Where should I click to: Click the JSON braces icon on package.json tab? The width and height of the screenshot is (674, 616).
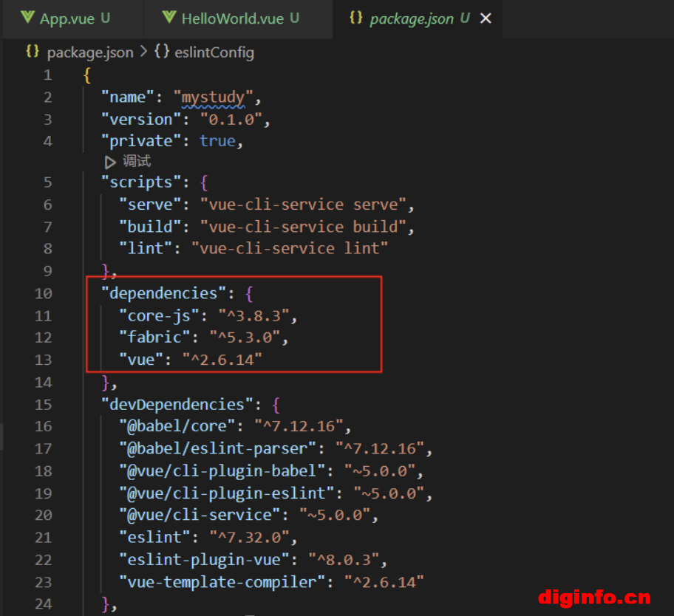coord(356,18)
